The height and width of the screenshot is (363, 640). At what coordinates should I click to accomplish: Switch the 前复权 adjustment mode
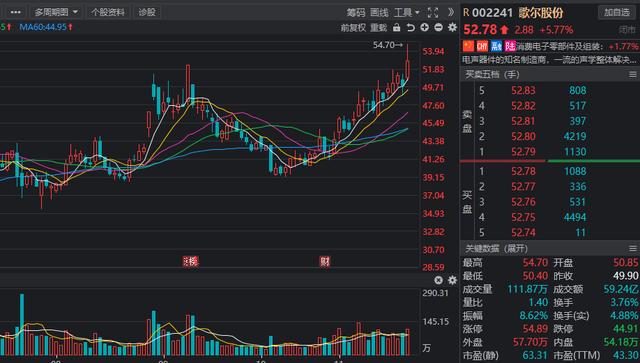(353, 27)
